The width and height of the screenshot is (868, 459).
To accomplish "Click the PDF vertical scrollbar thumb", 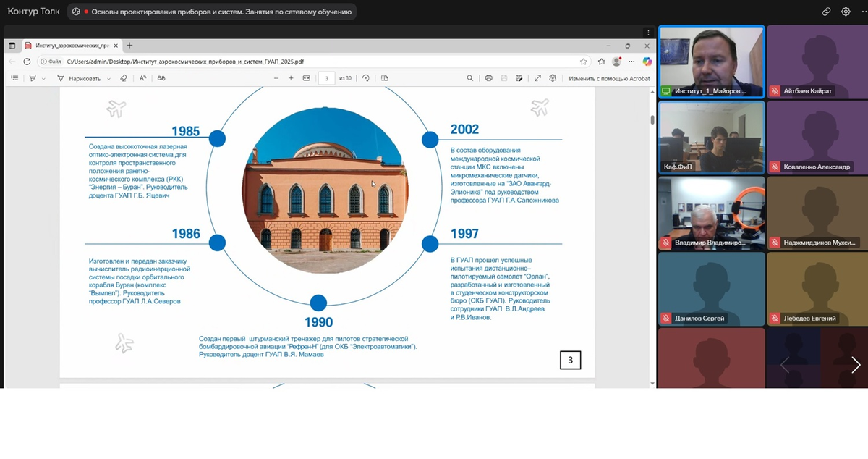I will coord(652,120).
